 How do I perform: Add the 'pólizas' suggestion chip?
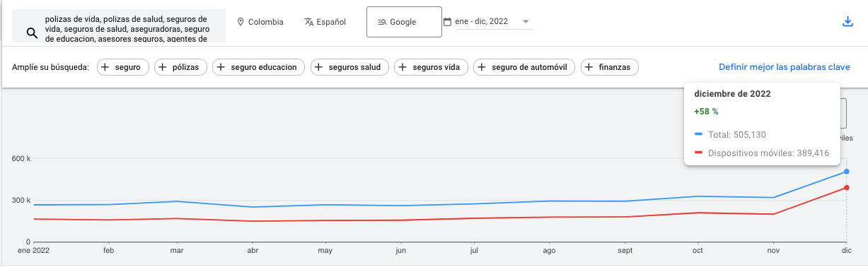[181, 67]
